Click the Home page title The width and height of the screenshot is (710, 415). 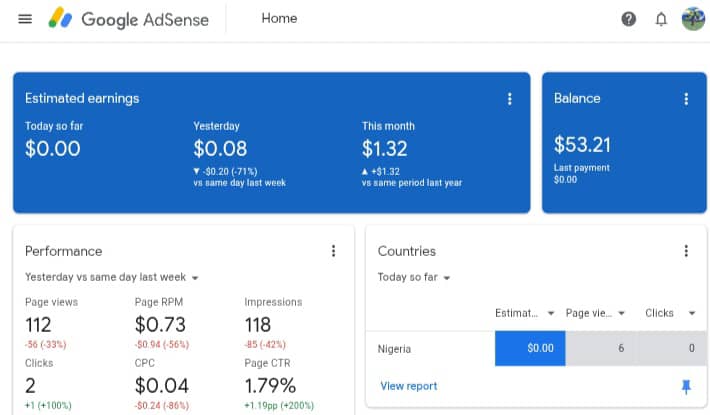279,19
